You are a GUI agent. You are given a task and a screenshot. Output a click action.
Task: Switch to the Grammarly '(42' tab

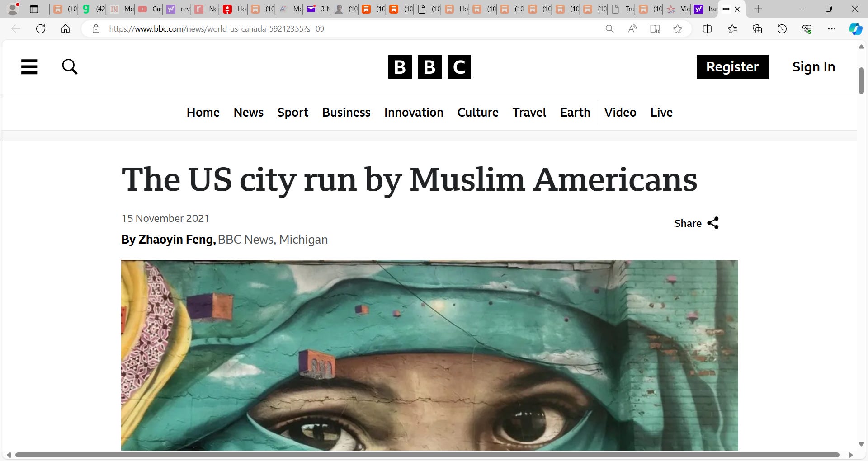click(94, 9)
